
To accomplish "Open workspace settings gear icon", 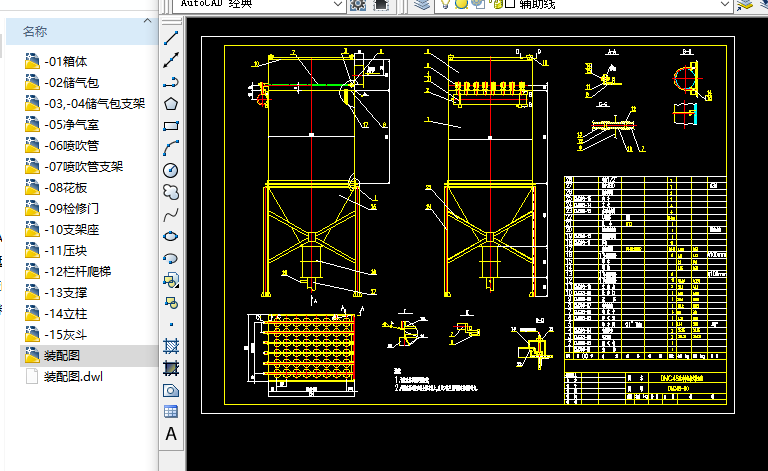I will [x=358, y=5].
